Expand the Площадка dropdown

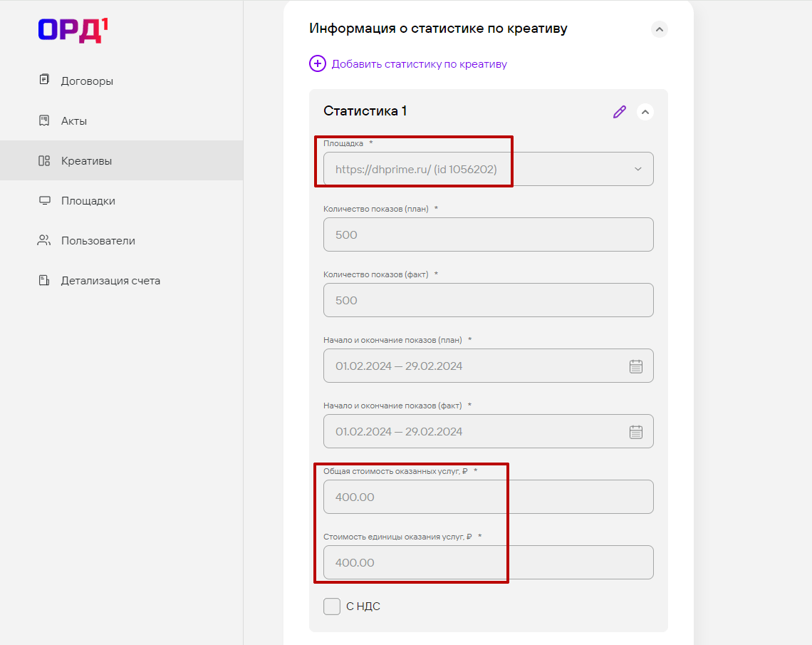[x=637, y=169]
